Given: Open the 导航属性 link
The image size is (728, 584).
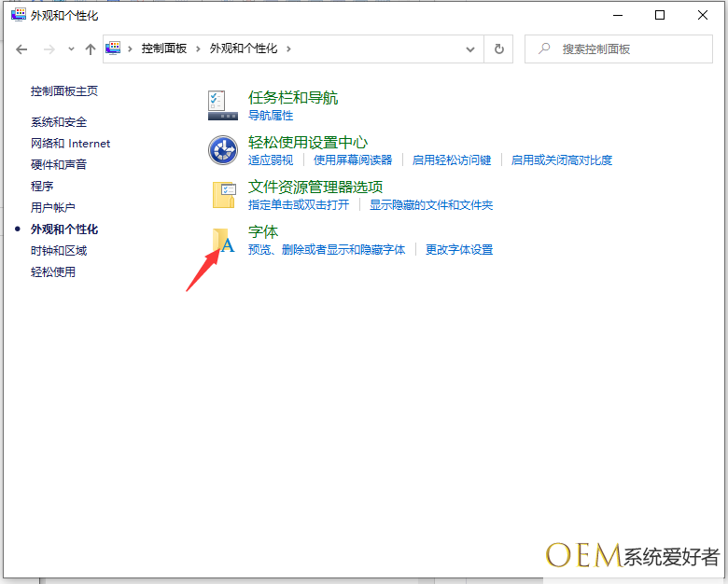Looking at the screenshot, I should 271,116.
